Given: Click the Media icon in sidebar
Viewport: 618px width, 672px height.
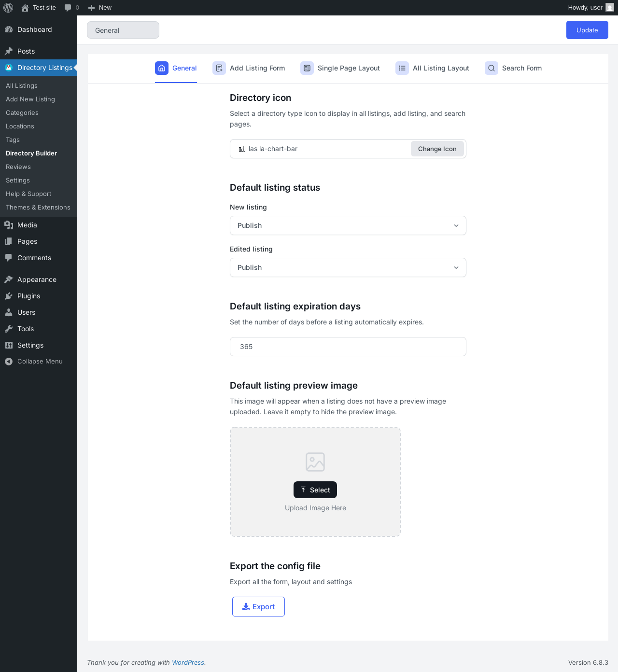Looking at the screenshot, I should pos(9,225).
